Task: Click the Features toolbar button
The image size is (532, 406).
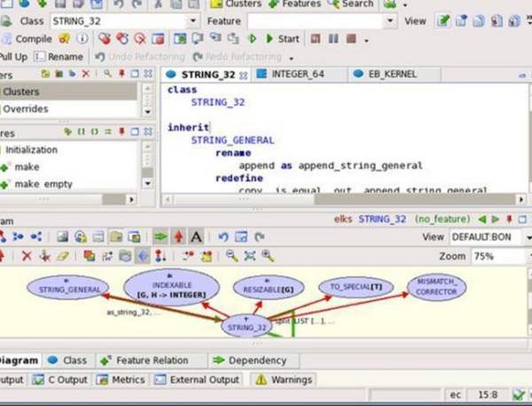Action: tap(294, 4)
